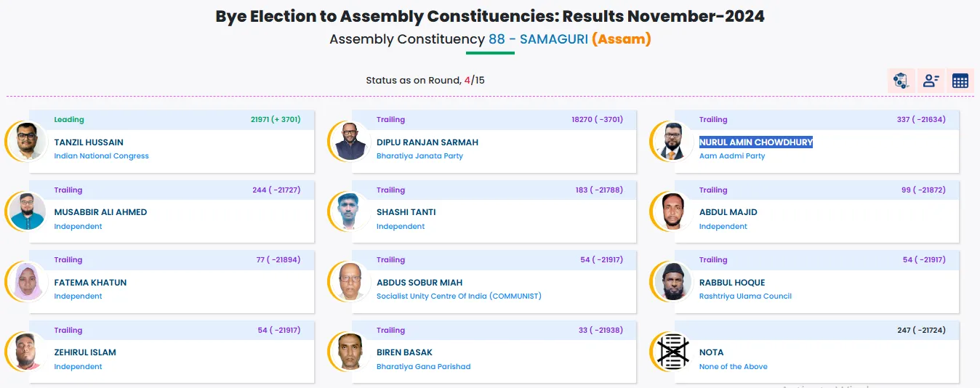Click the NOTA crossed ballot icon
Viewport: 980px width, 388px height.
tap(673, 352)
